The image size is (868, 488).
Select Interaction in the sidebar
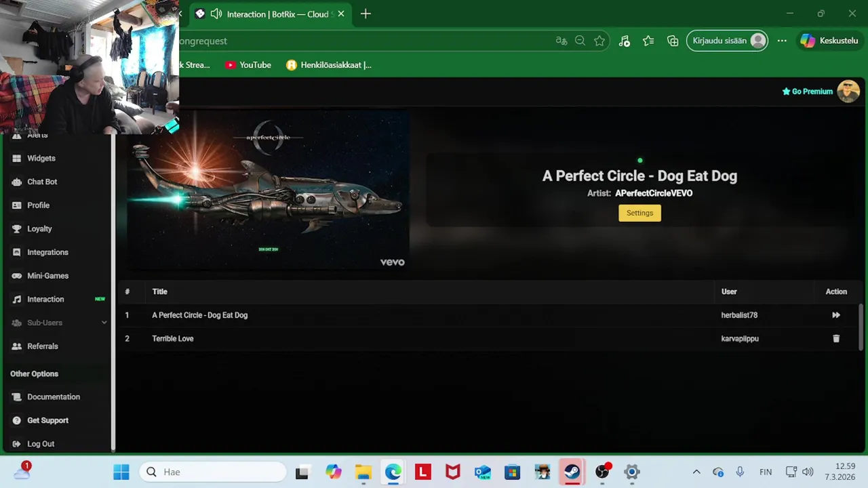pyautogui.click(x=45, y=299)
